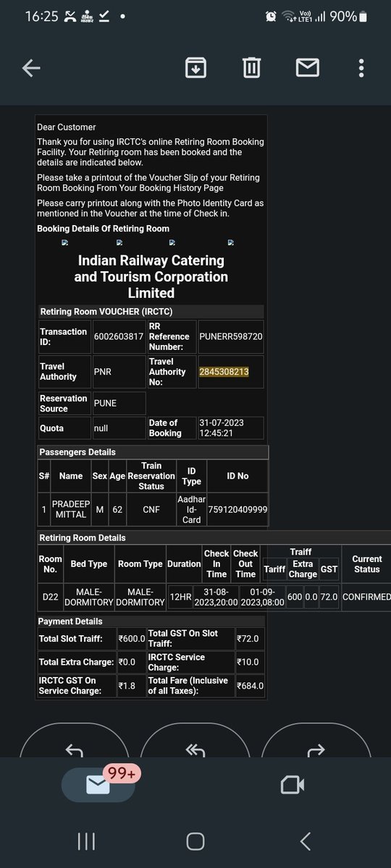
Task: Switch to the Meet video tab
Action: (x=292, y=785)
